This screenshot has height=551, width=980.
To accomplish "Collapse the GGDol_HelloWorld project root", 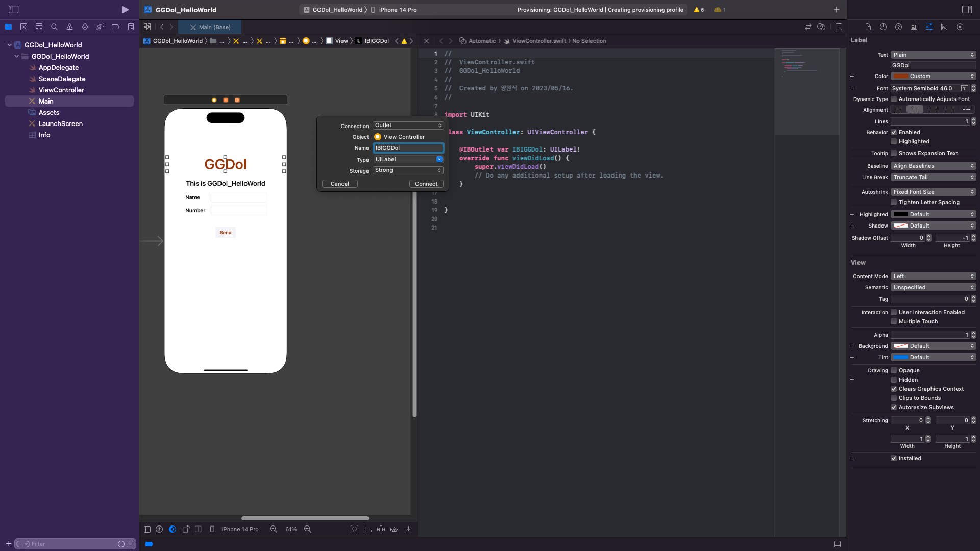I will pos(9,45).
